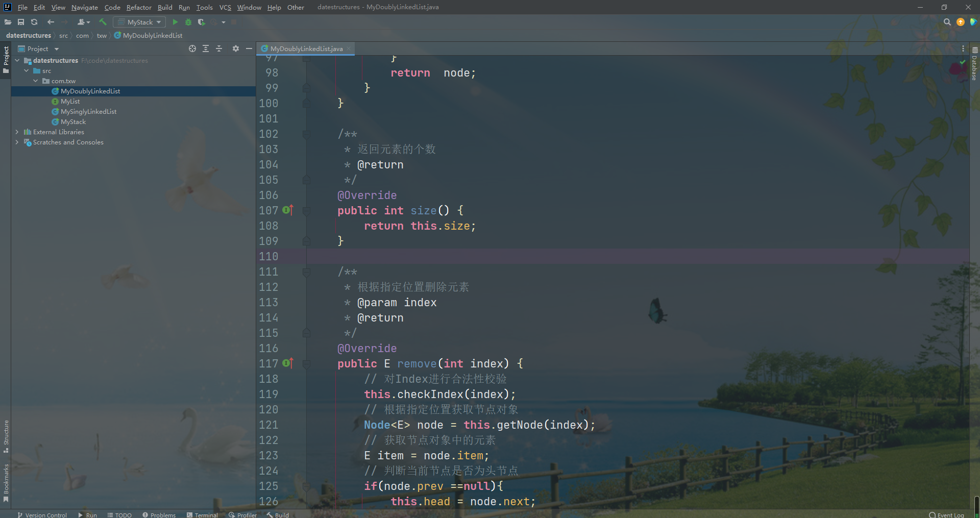
Task: Open the Database tool window
Action: pos(975,64)
